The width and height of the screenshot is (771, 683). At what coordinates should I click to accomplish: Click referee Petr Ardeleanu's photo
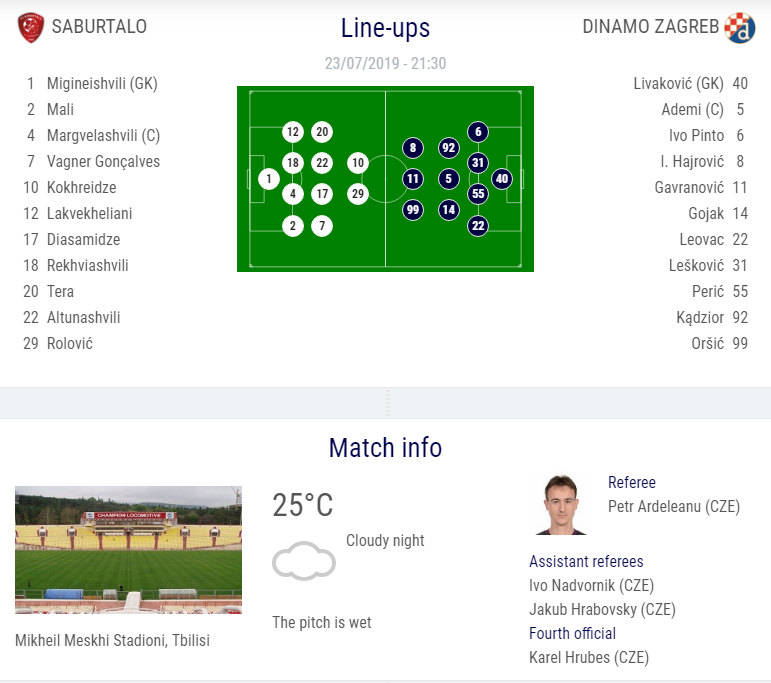pyautogui.click(x=561, y=505)
